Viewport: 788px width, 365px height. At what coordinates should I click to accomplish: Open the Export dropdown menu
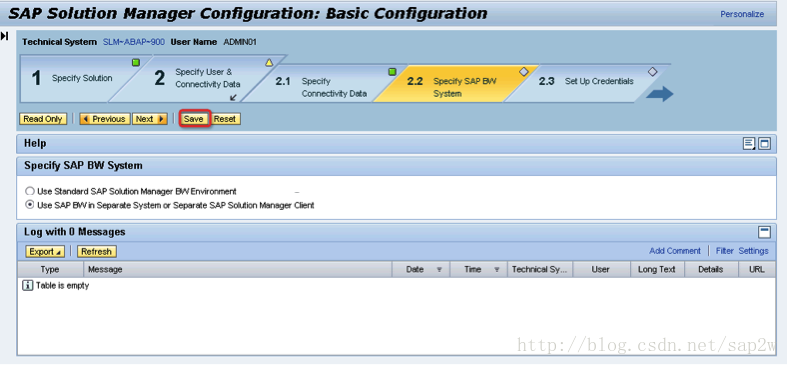45,251
